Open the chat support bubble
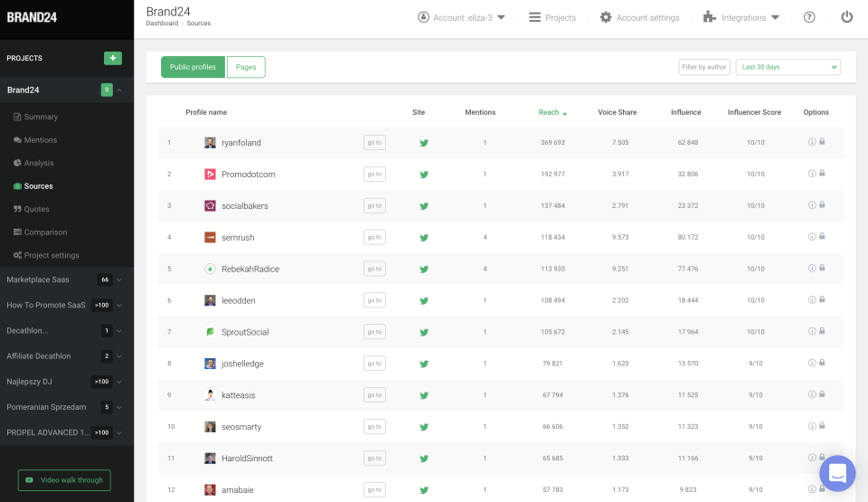This screenshot has height=502, width=868. [837, 473]
